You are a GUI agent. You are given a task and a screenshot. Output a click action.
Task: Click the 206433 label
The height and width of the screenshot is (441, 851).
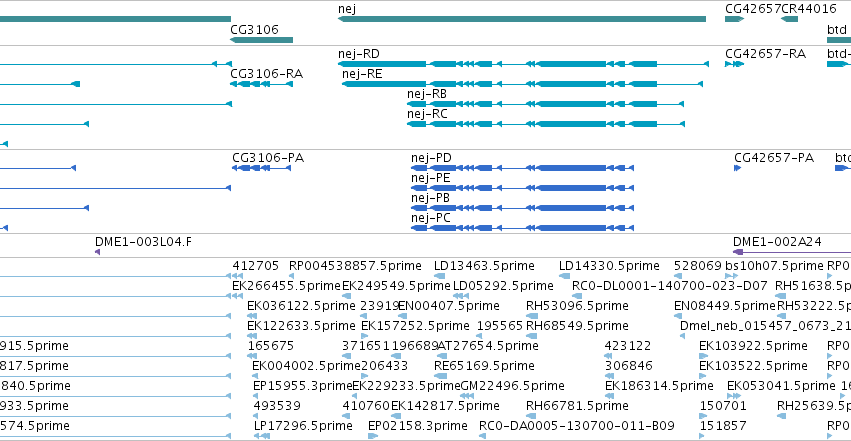click(x=384, y=366)
